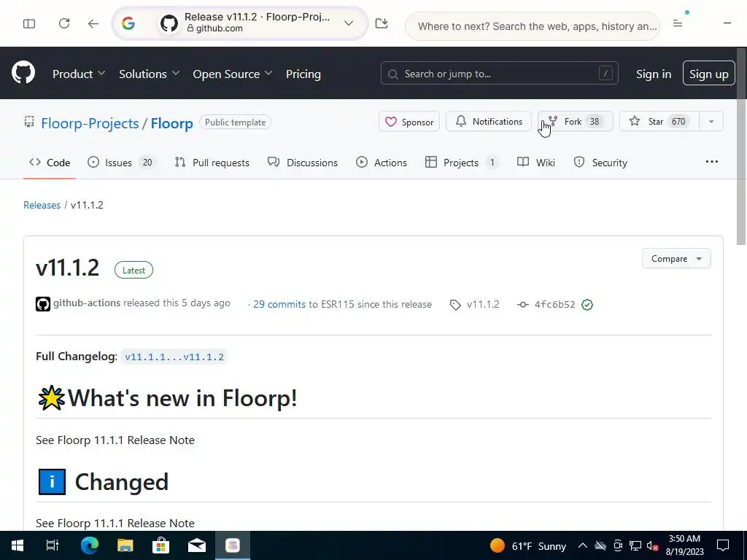Launch Microsoft Edge from taskbar
The width and height of the screenshot is (747, 560).
[x=89, y=545]
